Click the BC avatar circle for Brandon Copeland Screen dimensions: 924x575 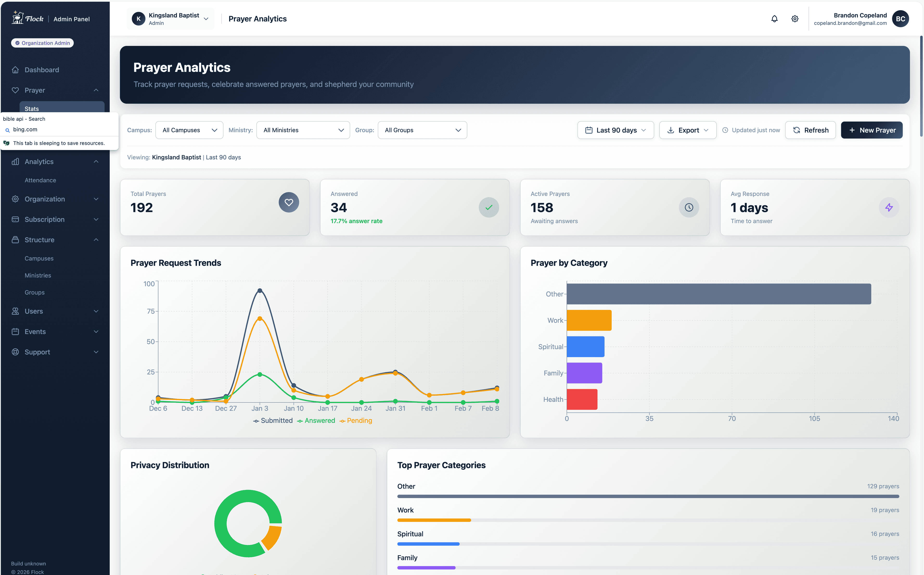[x=900, y=19]
